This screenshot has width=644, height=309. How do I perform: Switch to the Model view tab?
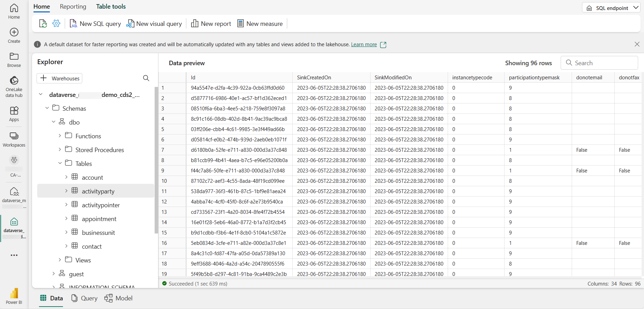pos(119,298)
